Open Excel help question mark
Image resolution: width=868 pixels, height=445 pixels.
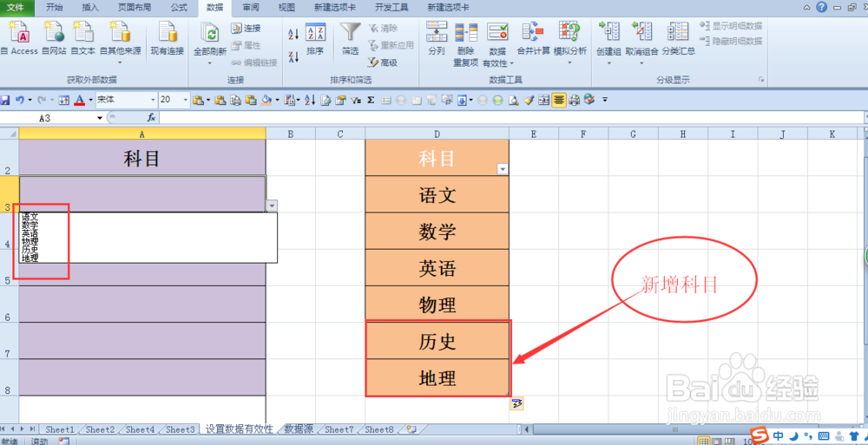pos(821,7)
